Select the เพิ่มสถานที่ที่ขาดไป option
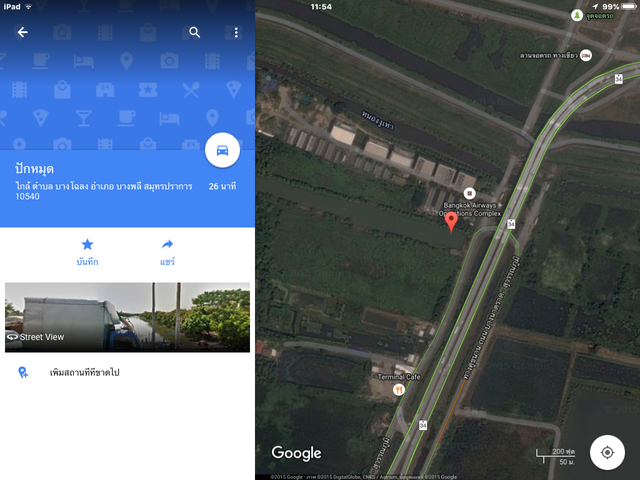The image size is (640, 480). pyautogui.click(x=84, y=372)
